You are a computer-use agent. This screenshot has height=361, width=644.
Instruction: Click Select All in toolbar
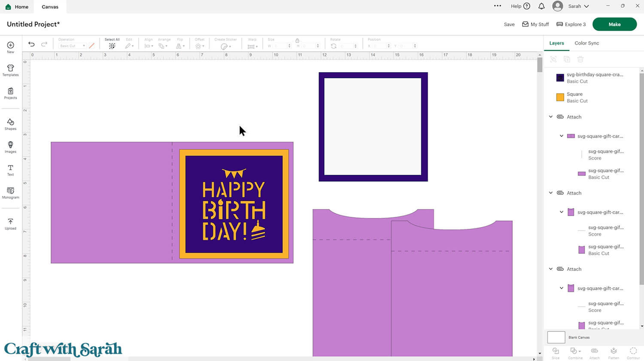(112, 44)
